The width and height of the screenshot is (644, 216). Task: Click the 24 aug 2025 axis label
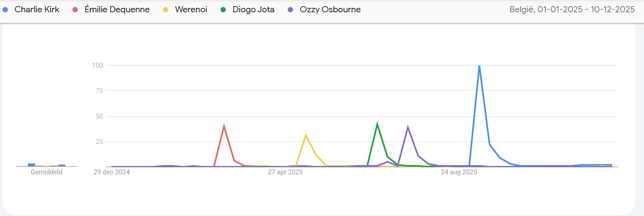459,172
